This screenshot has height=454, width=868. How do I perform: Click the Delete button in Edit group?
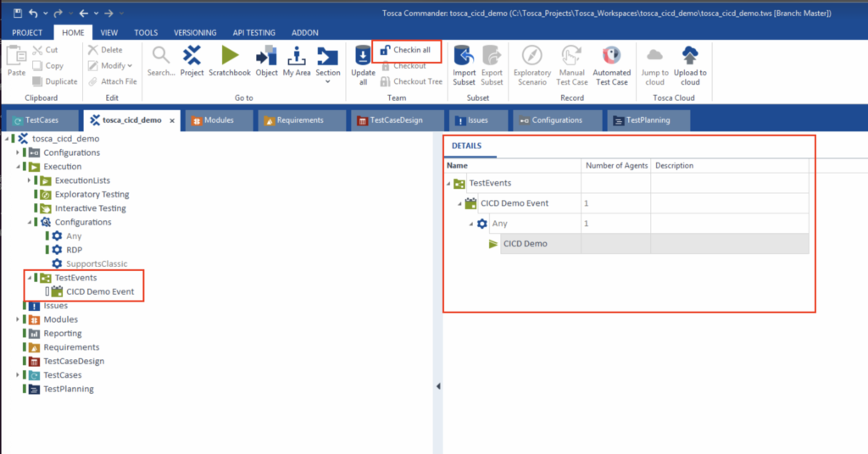[x=105, y=50]
